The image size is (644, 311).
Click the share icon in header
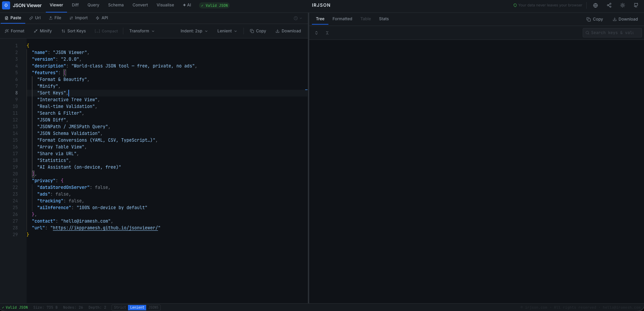click(609, 5)
